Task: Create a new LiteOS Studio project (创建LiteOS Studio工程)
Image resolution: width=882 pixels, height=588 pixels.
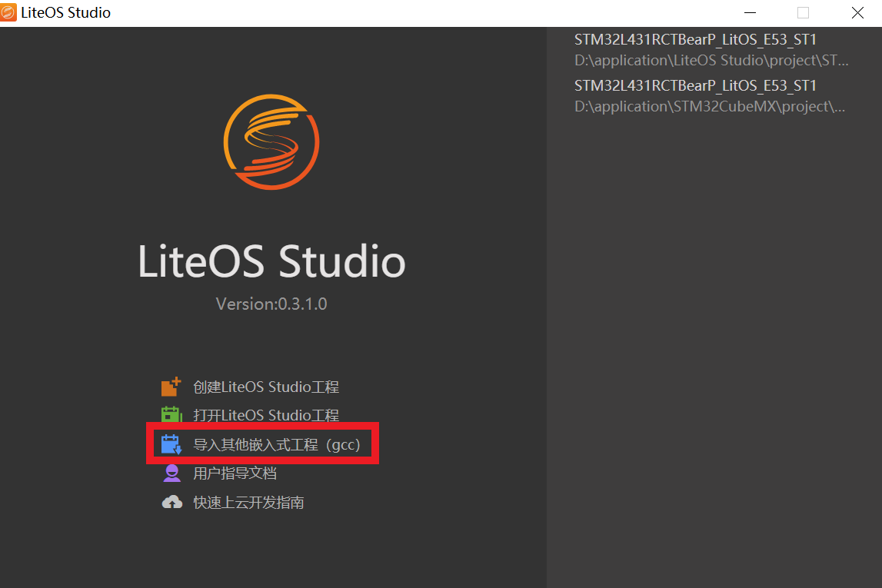Action: click(x=266, y=387)
